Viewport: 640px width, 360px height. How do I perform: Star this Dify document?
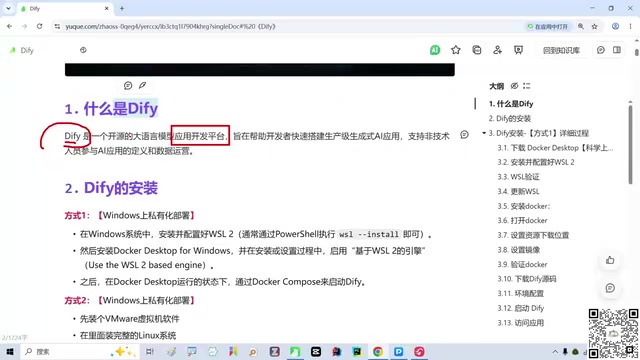[x=456, y=50]
